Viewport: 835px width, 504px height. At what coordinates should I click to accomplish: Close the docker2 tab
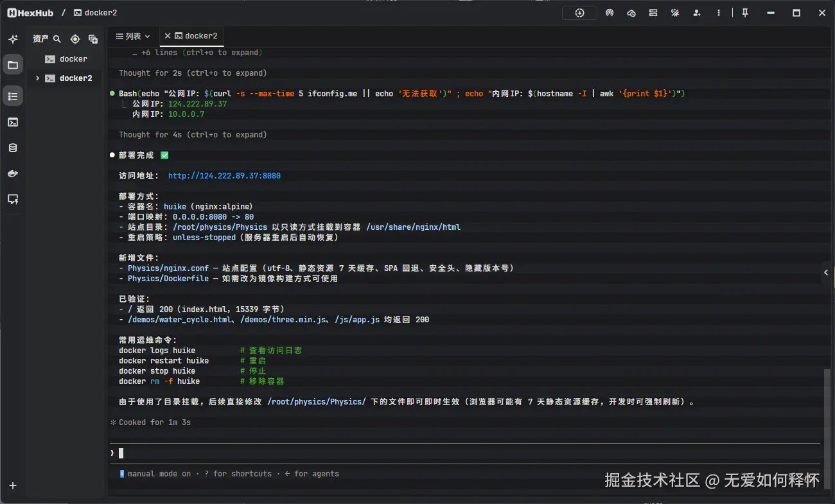[168, 37]
